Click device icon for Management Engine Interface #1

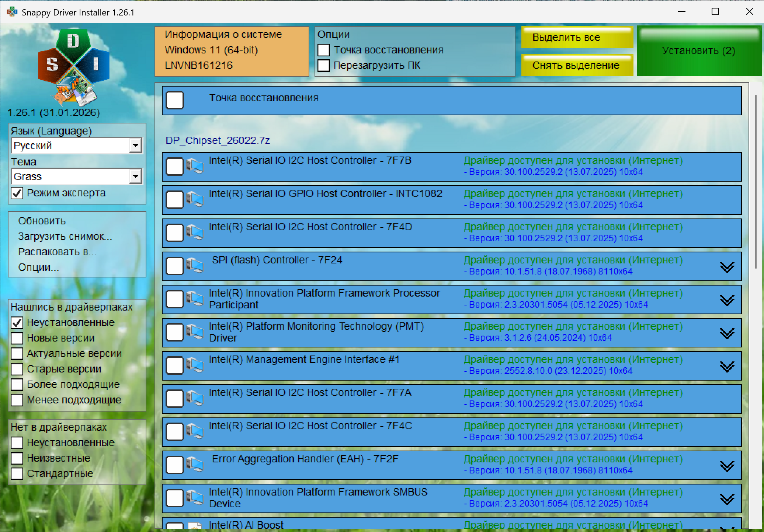pyautogui.click(x=194, y=365)
